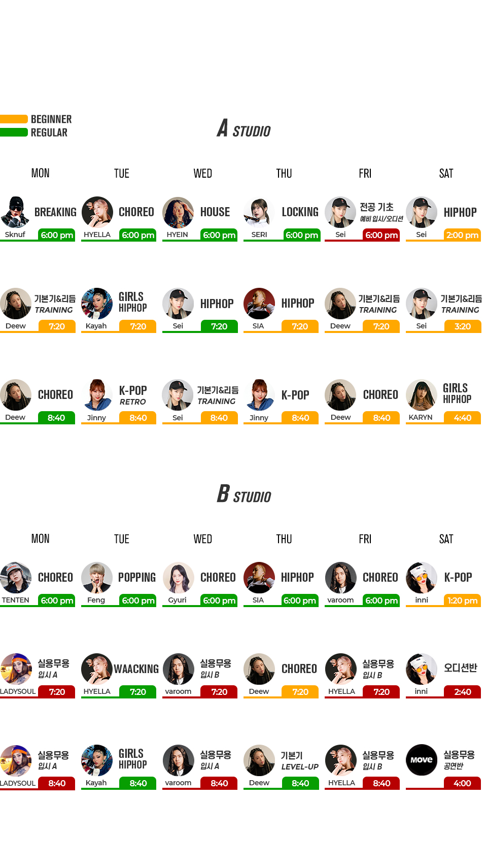Click Sknuf's BREAKING class instructor photo
Image resolution: width=487 pixels, height=868 pixels.
[x=16, y=212]
